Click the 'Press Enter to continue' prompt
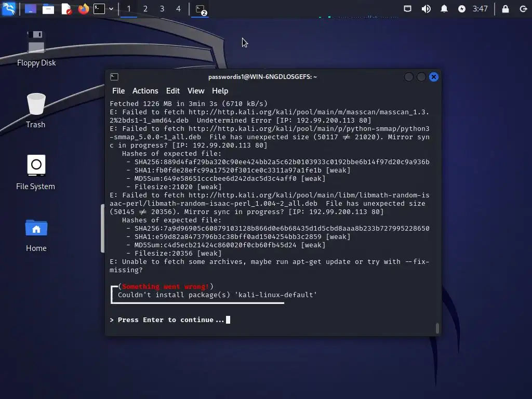The width and height of the screenshot is (532, 399). click(x=170, y=320)
